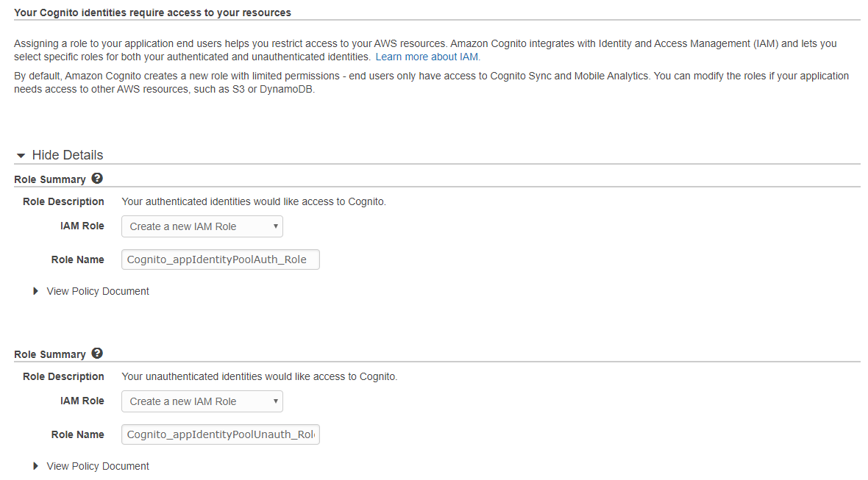868x480 pixels.
Task: Click the IAM Role label for authenticated role
Action: pos(82,226)
